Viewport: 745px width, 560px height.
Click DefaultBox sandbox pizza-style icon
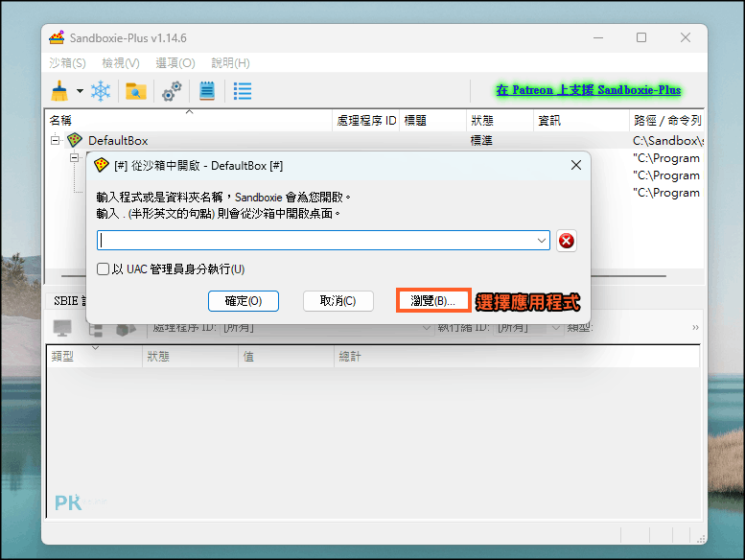(x=75, y=140)
